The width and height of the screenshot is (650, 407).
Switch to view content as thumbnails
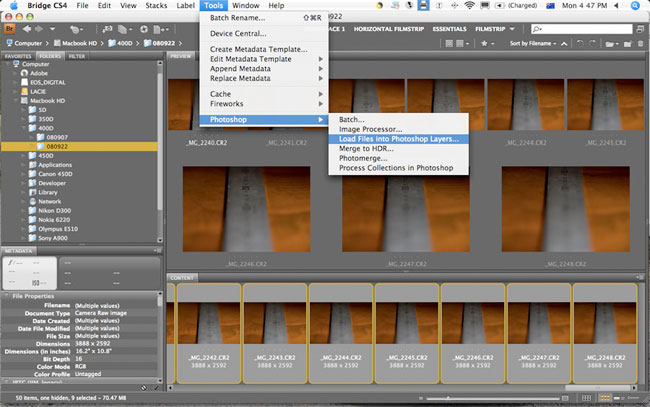605,398
